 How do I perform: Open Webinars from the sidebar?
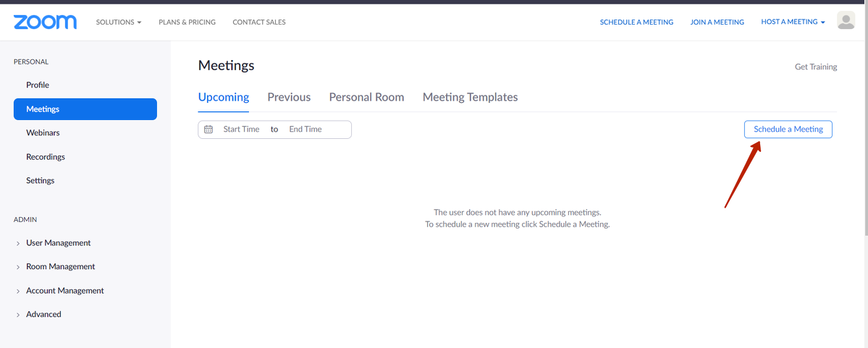(43, 133)
